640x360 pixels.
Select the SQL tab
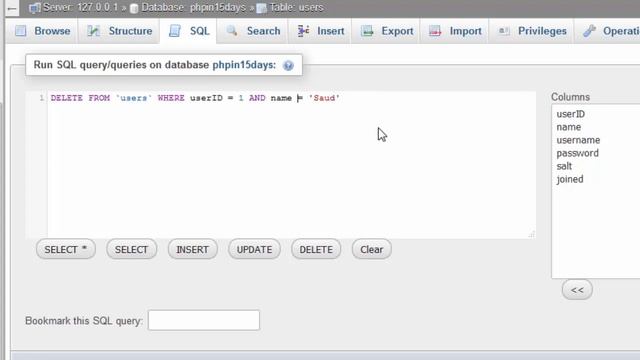coord(189,31)
